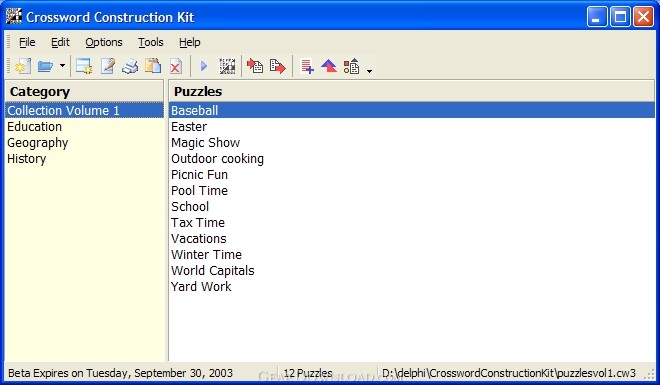660x385 pixels.
Task: Minimize the Crossword Construction Kit window
Action: pos(597,17)
